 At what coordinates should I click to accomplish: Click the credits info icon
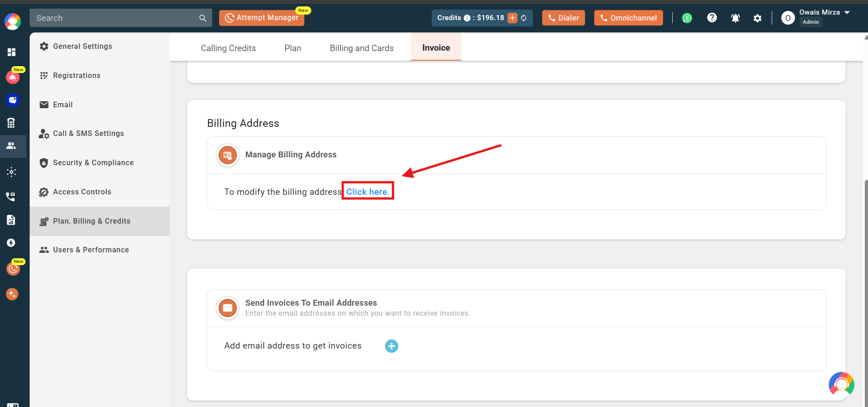tap(467, 18)
